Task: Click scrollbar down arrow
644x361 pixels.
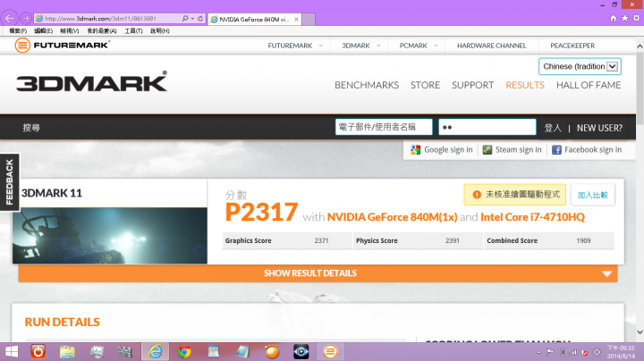Action: [x=640, y=332]
